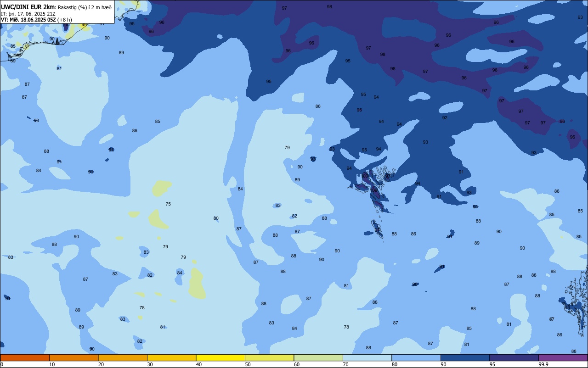Pick the pale yellow 50–60 legend swatch
The height and width of the screenshot is (368, 588).
269,357
